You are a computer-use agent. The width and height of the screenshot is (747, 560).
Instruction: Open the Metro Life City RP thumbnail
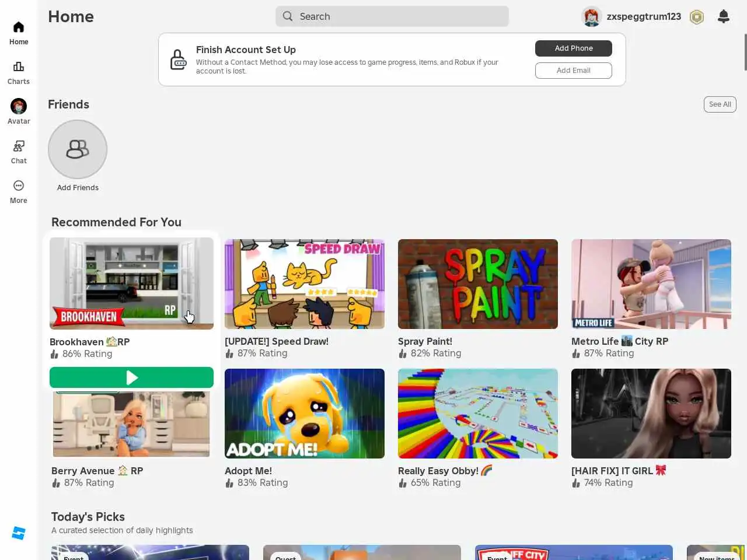coord(651,284)
